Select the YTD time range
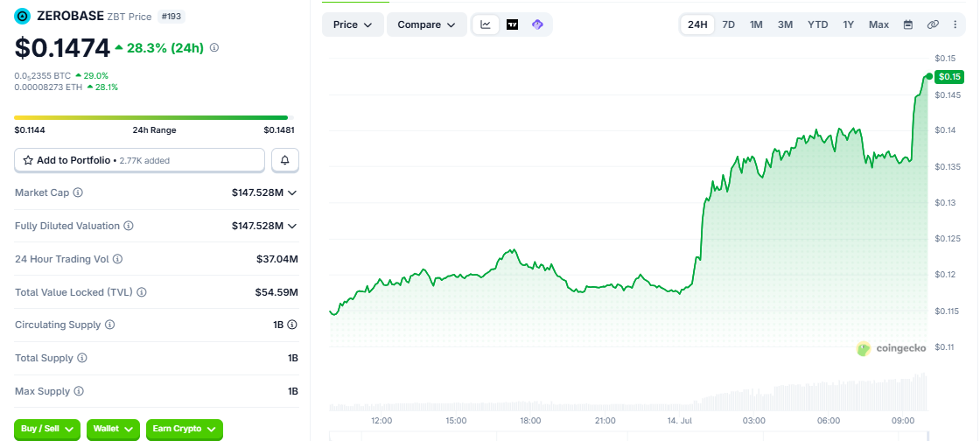The image size is (980, 441). pyautogui.click(x=817, y=24)
